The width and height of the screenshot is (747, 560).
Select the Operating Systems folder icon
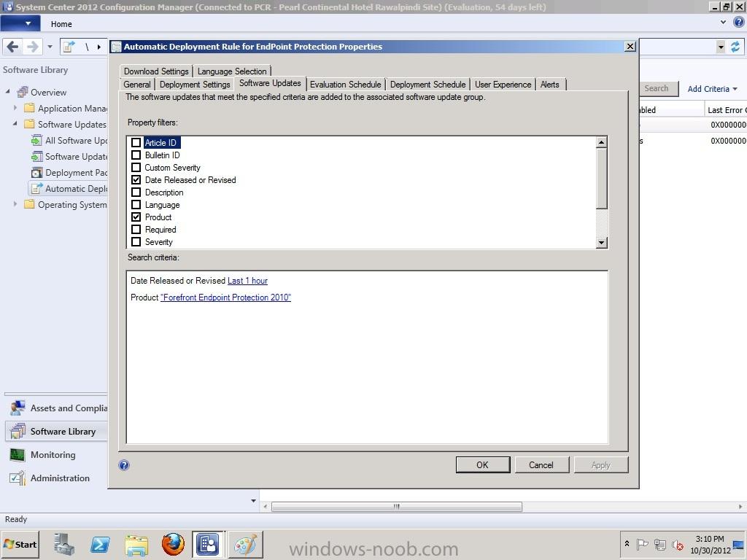(29, 204)
